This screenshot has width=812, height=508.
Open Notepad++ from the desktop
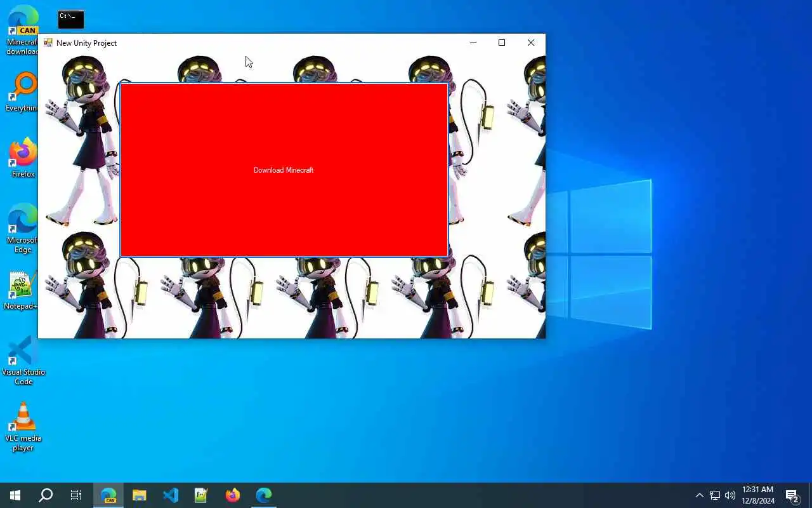pyautogui.click(x=23, y=291)
